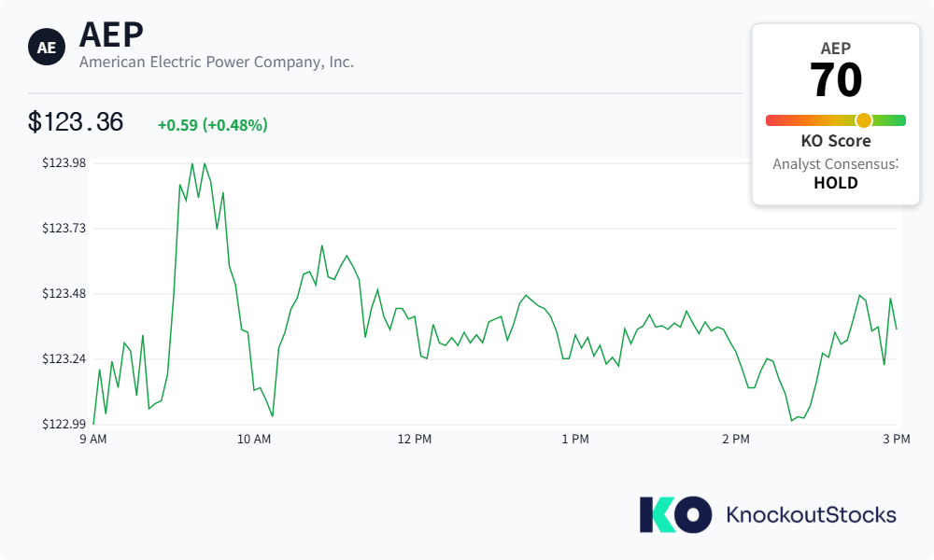Screen dimensions: 934x560
Task: Click the $123.73 y-axis label
Action: coord(64,228)
